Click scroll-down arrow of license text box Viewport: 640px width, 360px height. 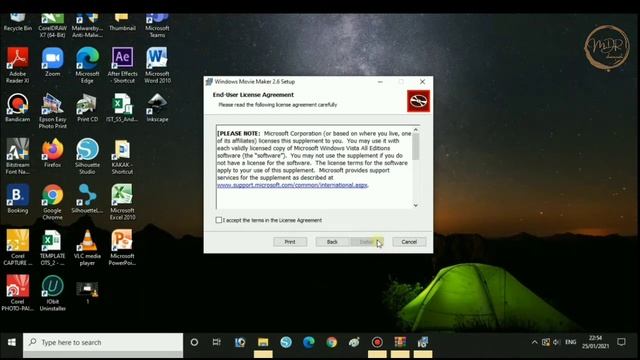(416, 205)
